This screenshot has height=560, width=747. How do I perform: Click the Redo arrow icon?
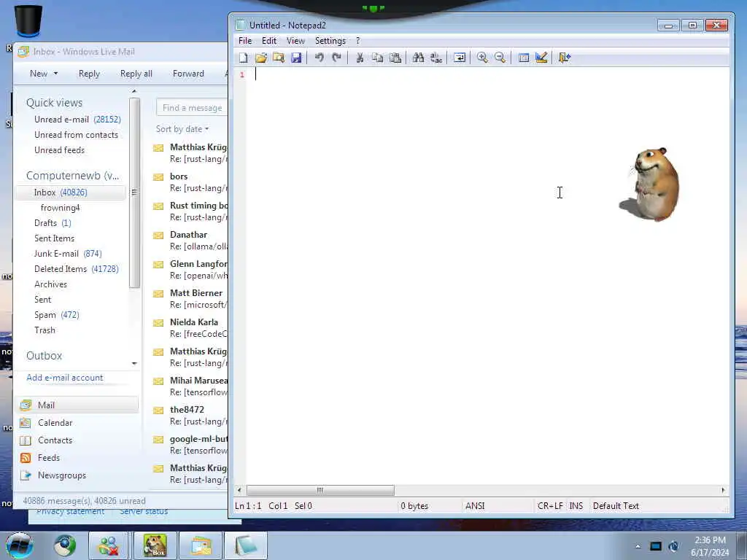337,58
